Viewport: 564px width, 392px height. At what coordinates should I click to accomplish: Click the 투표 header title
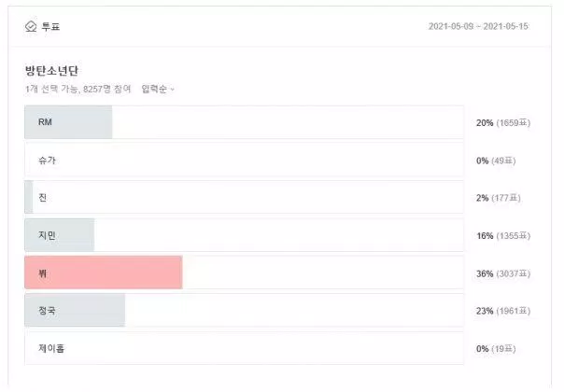tap(50, 27)
